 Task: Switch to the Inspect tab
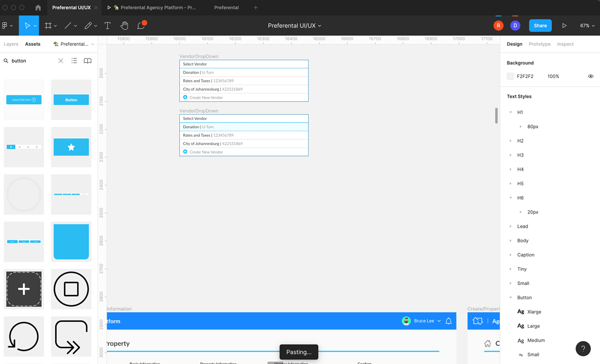click(x=565, y=44)
